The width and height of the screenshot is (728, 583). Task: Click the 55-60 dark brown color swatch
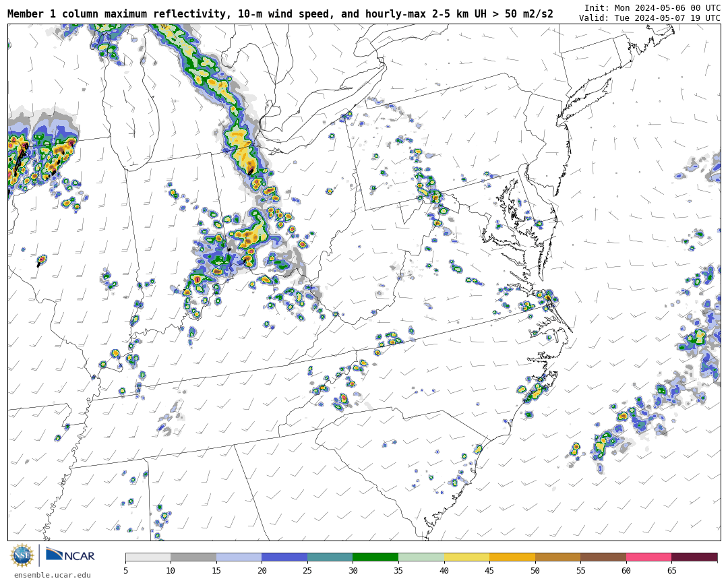pyautogui.click(x=603, y=557)
